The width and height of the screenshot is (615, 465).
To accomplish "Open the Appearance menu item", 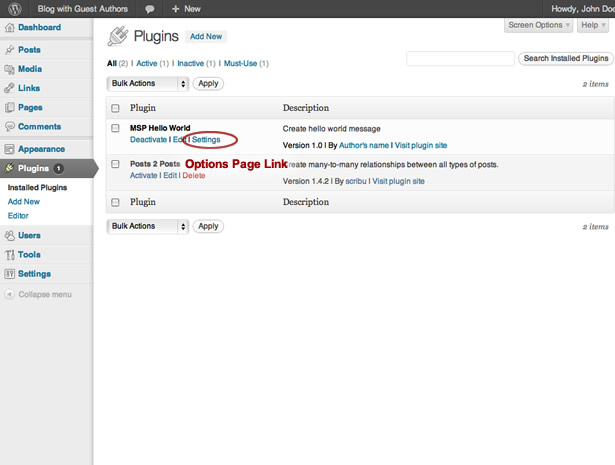I will point(42,149).
